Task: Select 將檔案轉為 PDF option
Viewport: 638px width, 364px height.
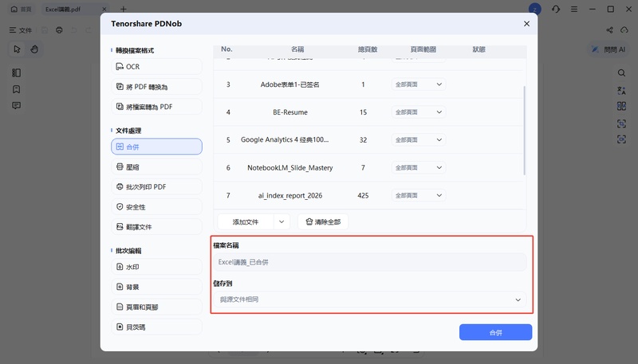Action: tap(156, 107)
